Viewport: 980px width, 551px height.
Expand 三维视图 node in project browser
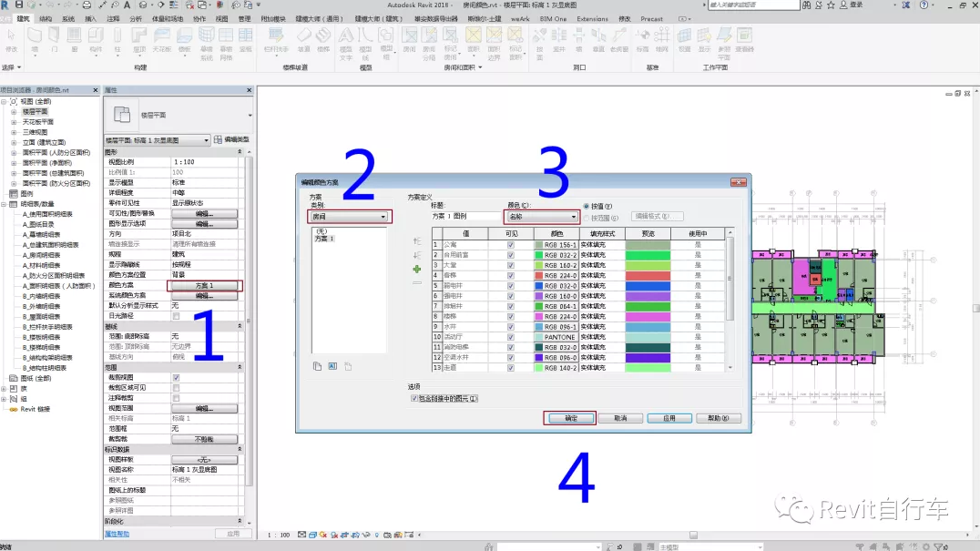[14, 132]
